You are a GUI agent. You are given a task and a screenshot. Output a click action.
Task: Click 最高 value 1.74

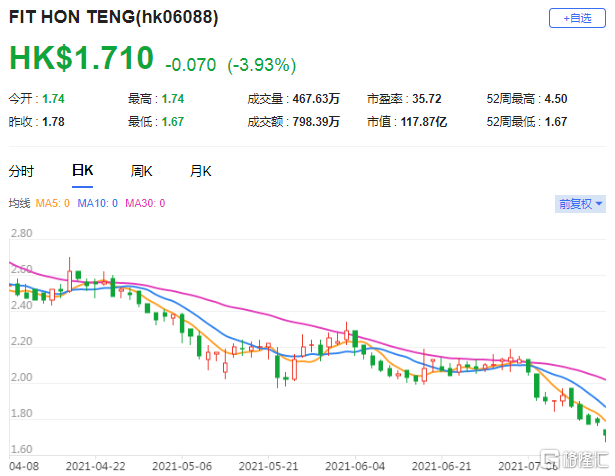[x=173, y=99]
